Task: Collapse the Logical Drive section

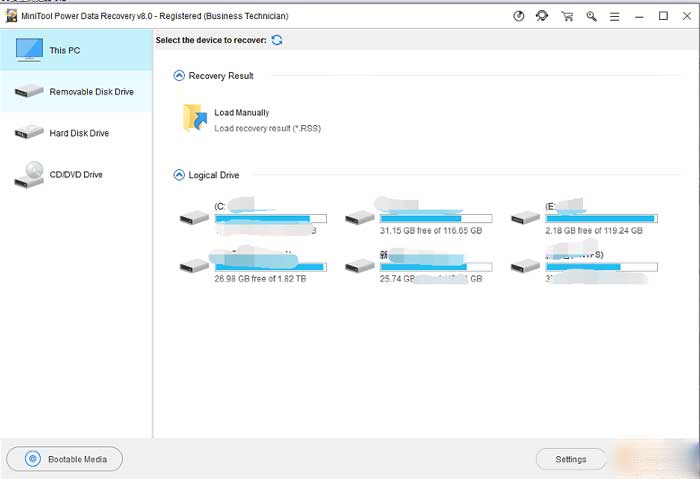Action: click(179, 175)
